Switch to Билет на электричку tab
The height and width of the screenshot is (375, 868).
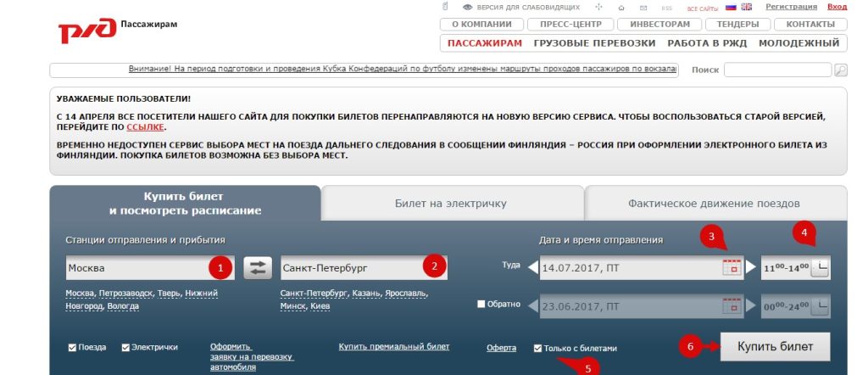coord(451,204)
